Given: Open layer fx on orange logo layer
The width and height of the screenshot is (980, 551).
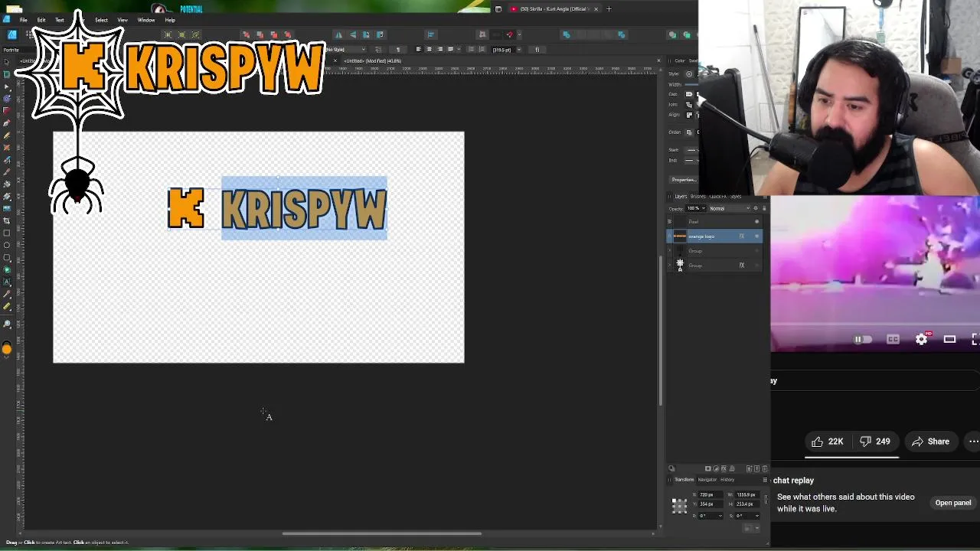Looking at the screenshot, I should tap(741, 236).
